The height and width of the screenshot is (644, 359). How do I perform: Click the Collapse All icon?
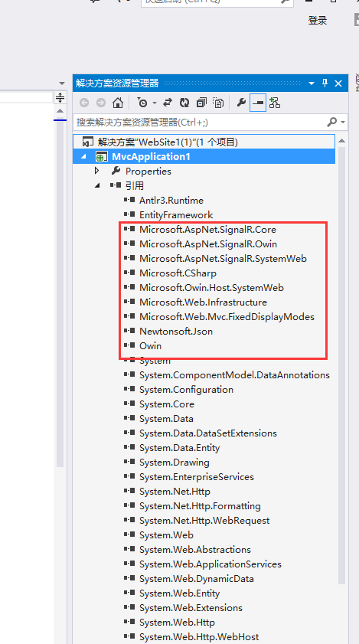(201, 103)
